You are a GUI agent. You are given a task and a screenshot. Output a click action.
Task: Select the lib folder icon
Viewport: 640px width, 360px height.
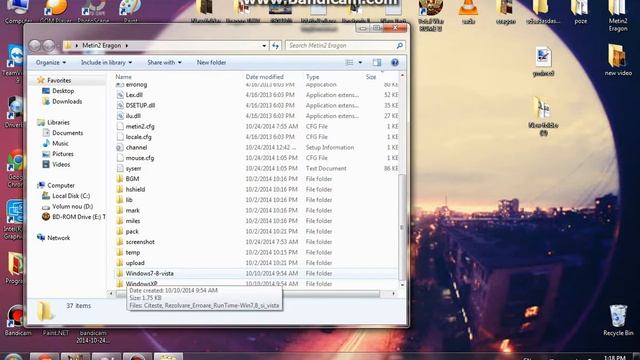(x=120, y=200)
